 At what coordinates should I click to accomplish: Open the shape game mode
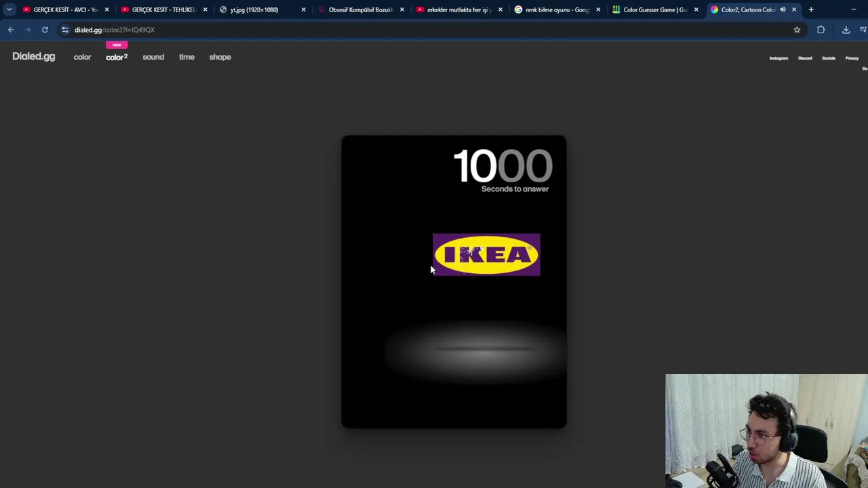click(220, 57)
